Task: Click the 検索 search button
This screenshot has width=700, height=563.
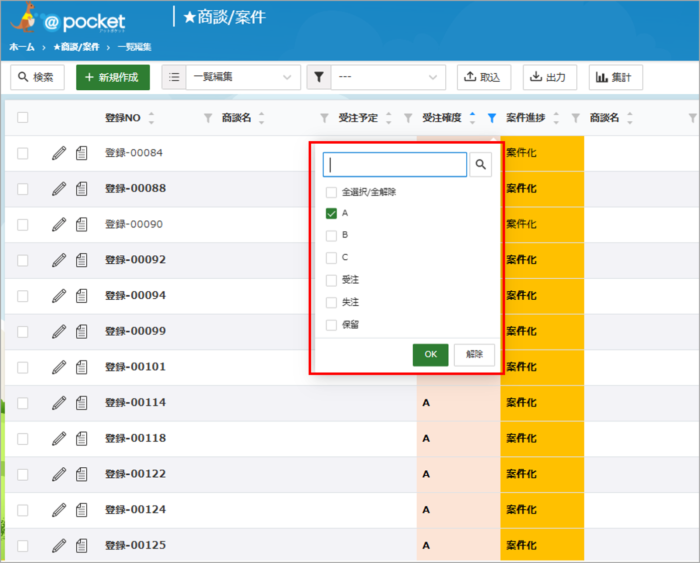Action: point(37,77)
